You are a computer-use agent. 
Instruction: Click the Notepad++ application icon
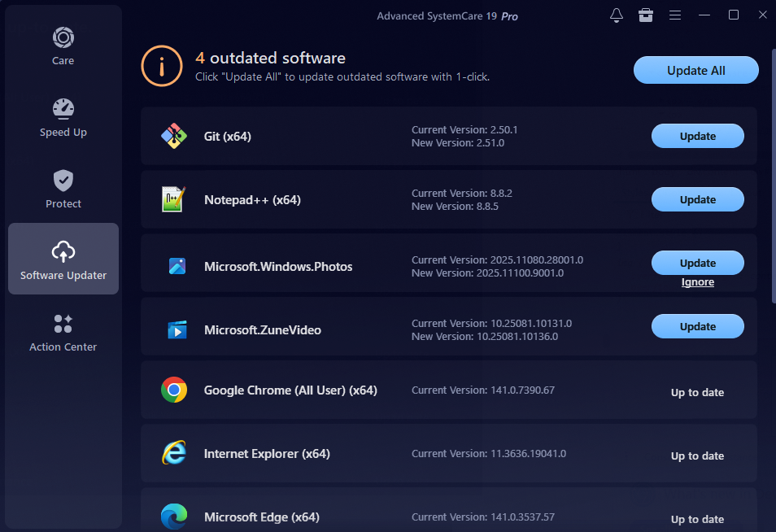(x=172, y=199)
